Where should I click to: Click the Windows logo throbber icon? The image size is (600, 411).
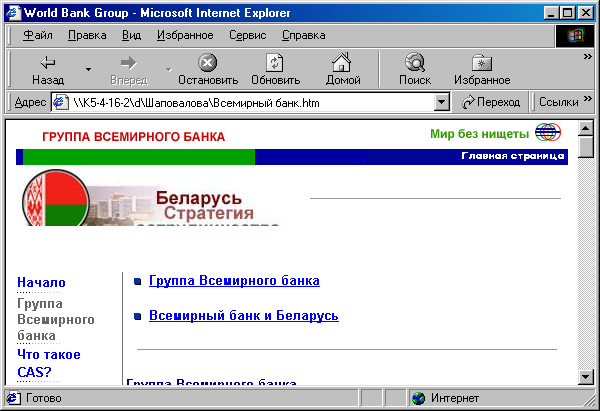click(x=575, y=36)
